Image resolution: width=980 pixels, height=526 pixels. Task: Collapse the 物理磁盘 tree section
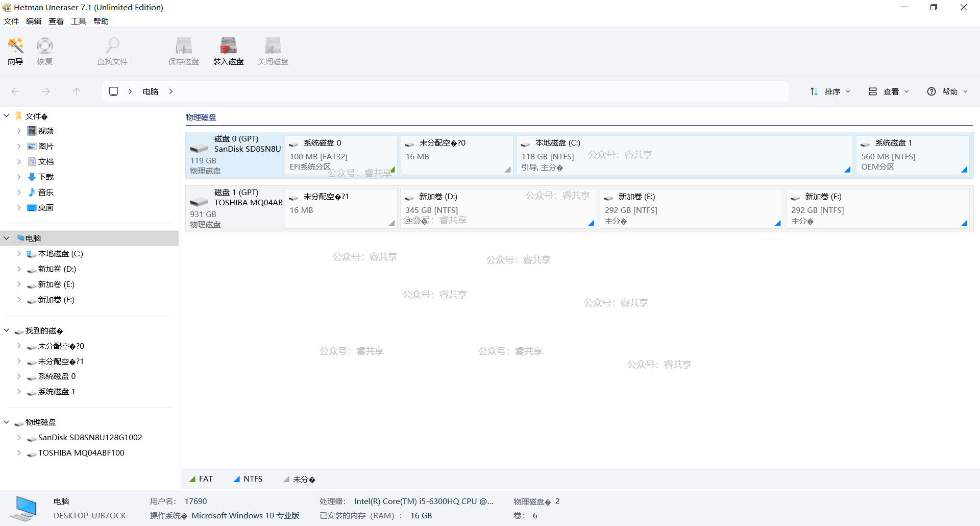point(7,422)
